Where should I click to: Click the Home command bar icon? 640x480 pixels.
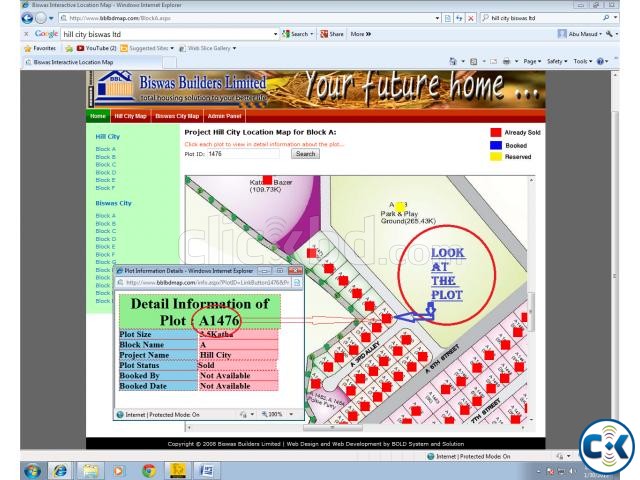click(x=453, y=61)
